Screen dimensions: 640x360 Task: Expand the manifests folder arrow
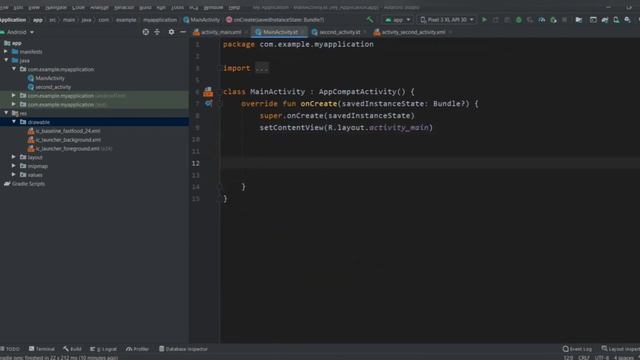point(6,51)
